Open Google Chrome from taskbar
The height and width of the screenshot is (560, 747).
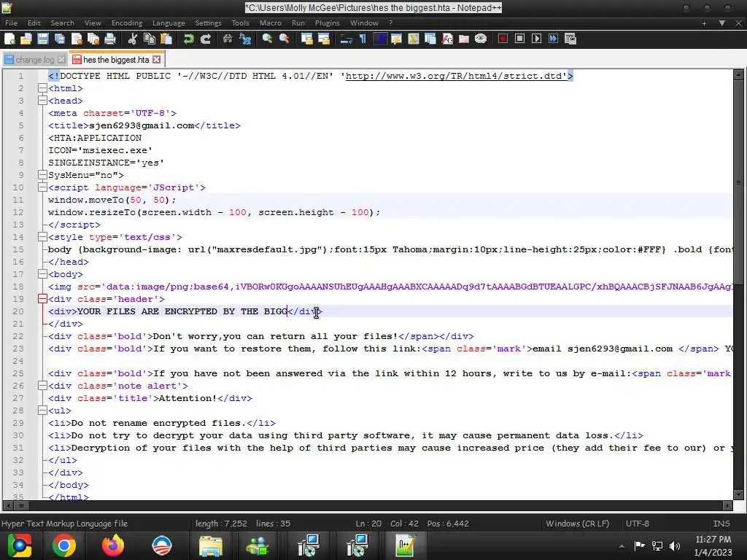[64, 545]
